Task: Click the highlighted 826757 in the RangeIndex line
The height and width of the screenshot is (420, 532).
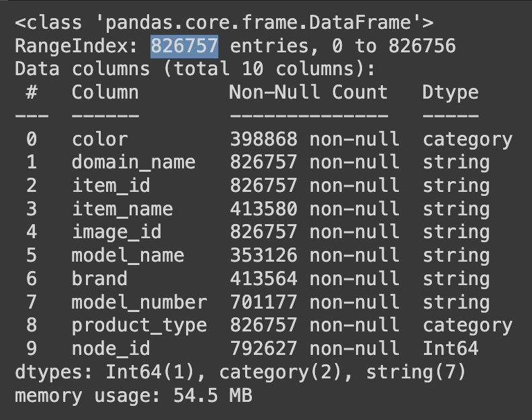Action: (x=184, y=46)
